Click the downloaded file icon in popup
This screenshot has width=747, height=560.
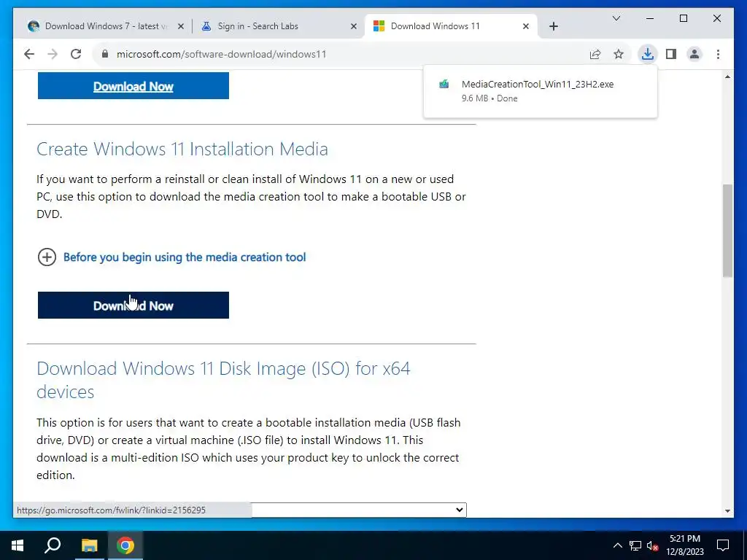(x=444, y=85)
